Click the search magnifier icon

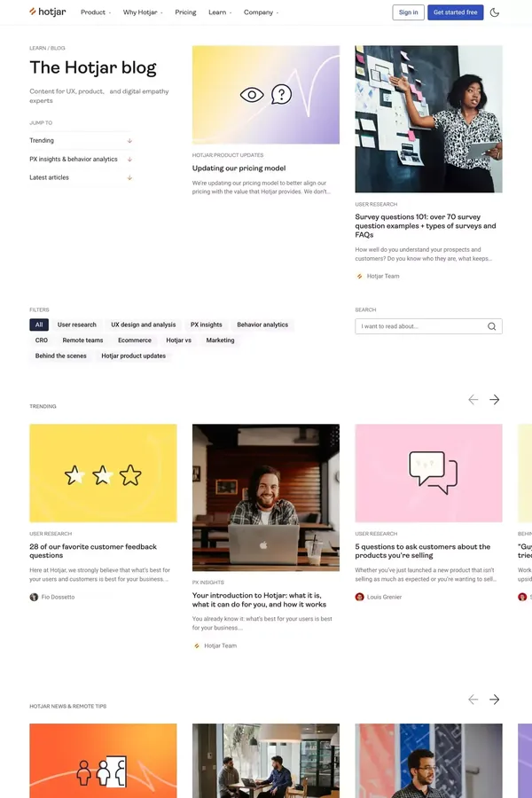[492, 326]
